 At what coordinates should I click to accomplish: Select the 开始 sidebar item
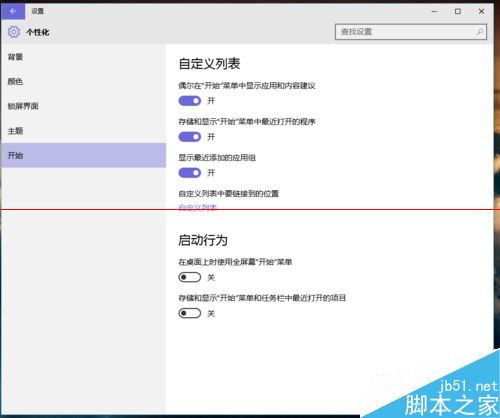pyautogui.click(x=84, y=155)
